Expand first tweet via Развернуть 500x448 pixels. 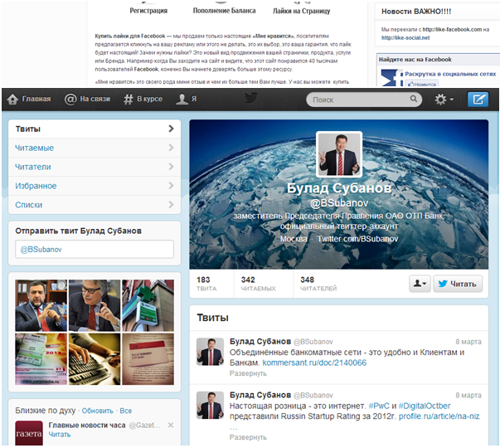tap(248, 373)
